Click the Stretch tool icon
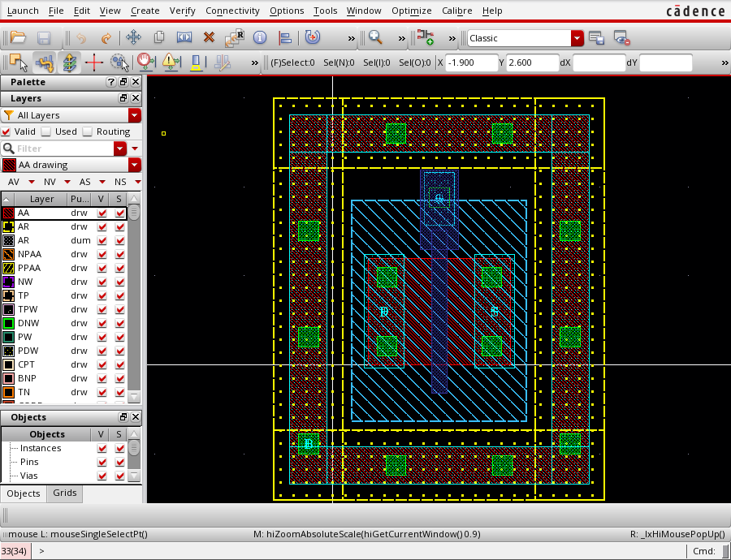This screenshot has height=560, width=731. 184,37
